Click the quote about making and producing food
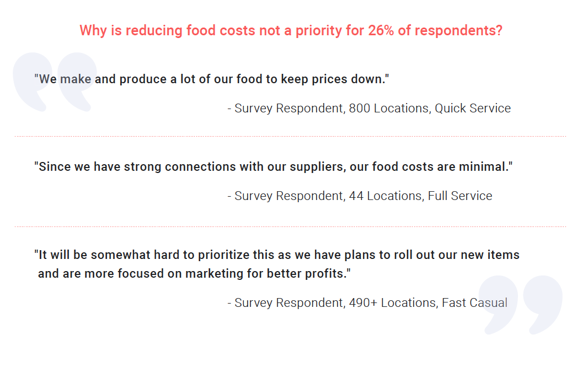Image resolution: width=588 pixels, height=373 pixels. (211, 79)
